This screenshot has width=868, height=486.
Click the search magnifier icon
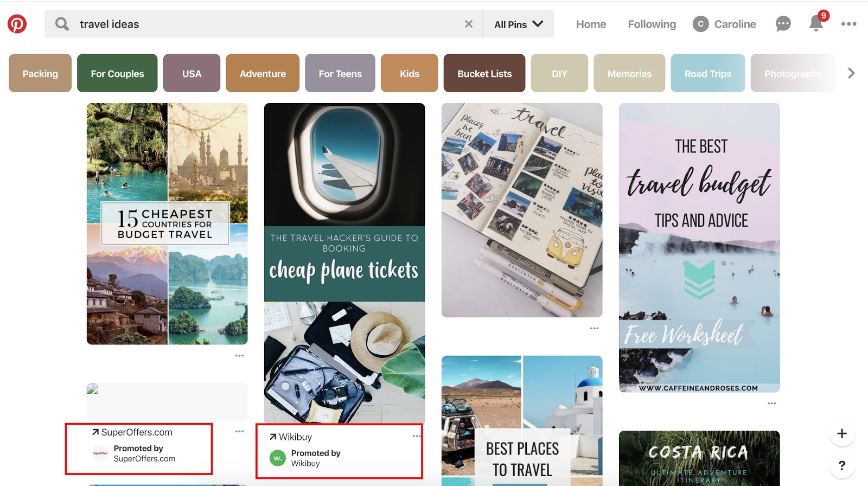(x=62, y=24)
